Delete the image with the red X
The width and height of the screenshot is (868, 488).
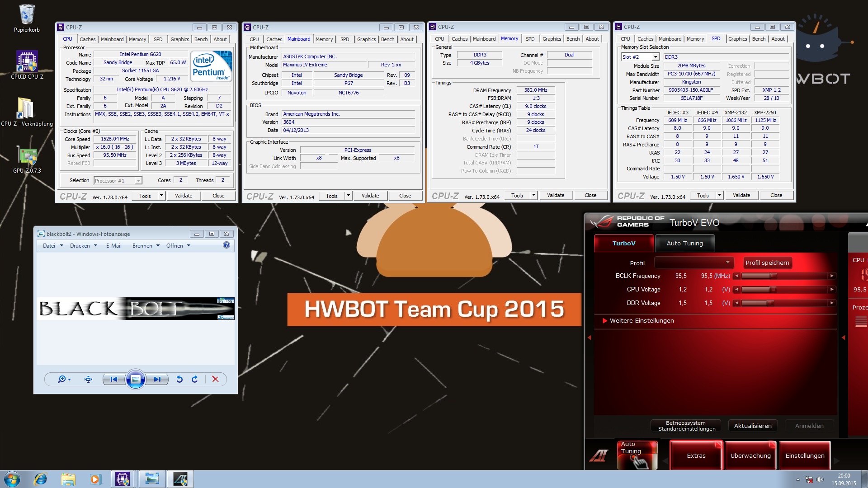[x=216, y=379]
